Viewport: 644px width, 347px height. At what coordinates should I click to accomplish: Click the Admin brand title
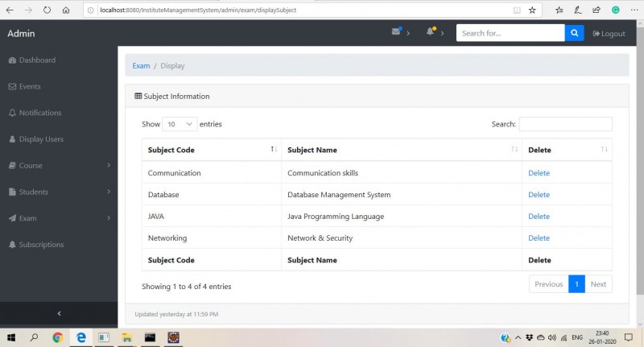21,34
